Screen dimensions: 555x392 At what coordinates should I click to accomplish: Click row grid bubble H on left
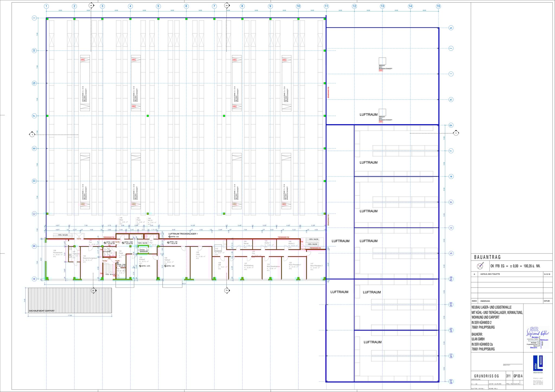pos(34,51)
